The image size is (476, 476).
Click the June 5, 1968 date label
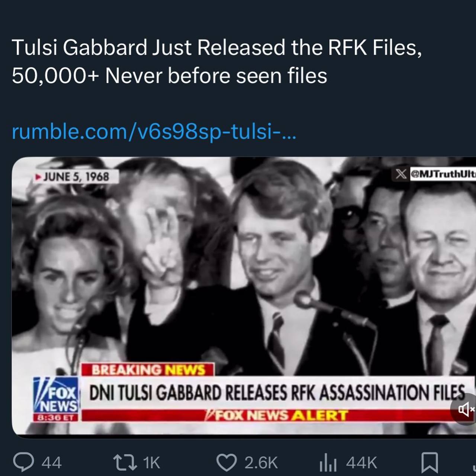[76, 177]
